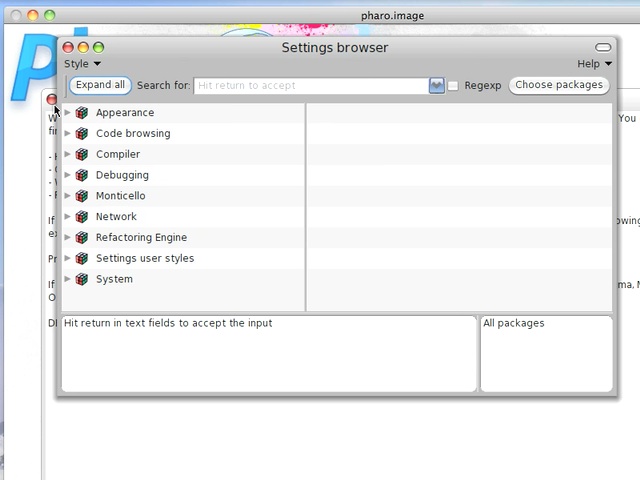The width and height of the screenshot is (640, 480).
Task: Select the Appearance label
Action: (x=125, y=113)
